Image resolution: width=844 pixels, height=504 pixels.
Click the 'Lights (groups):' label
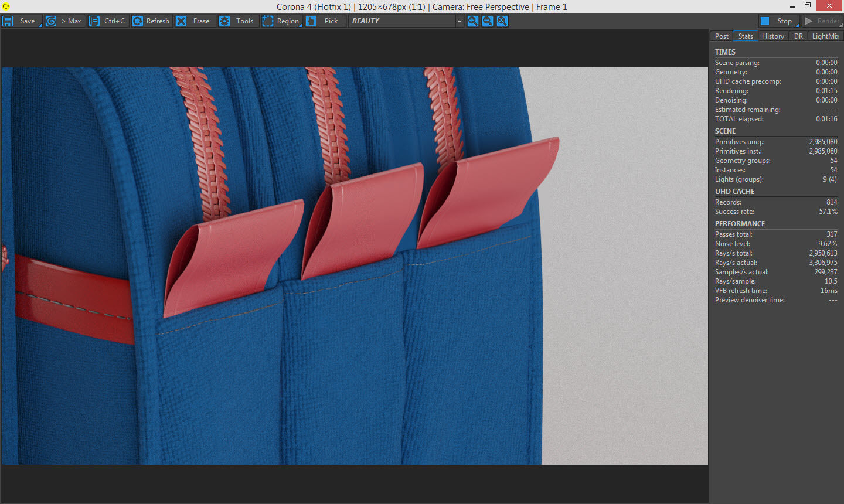(x=739, y=179)
